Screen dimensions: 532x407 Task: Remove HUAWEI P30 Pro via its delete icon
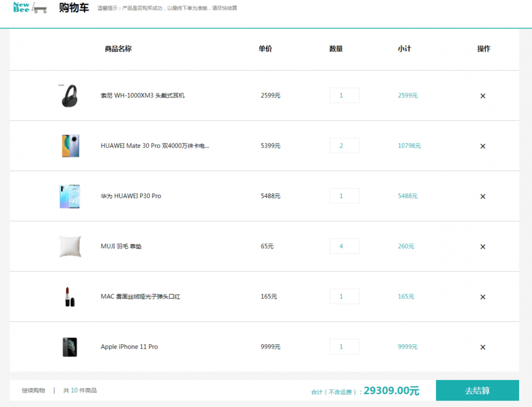[x=483, y=196]
